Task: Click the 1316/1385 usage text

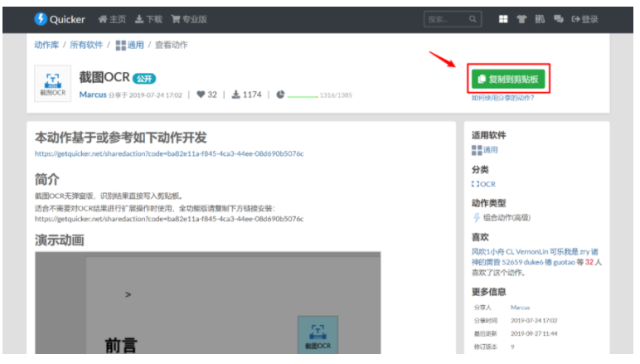Action: click(336, 95)
